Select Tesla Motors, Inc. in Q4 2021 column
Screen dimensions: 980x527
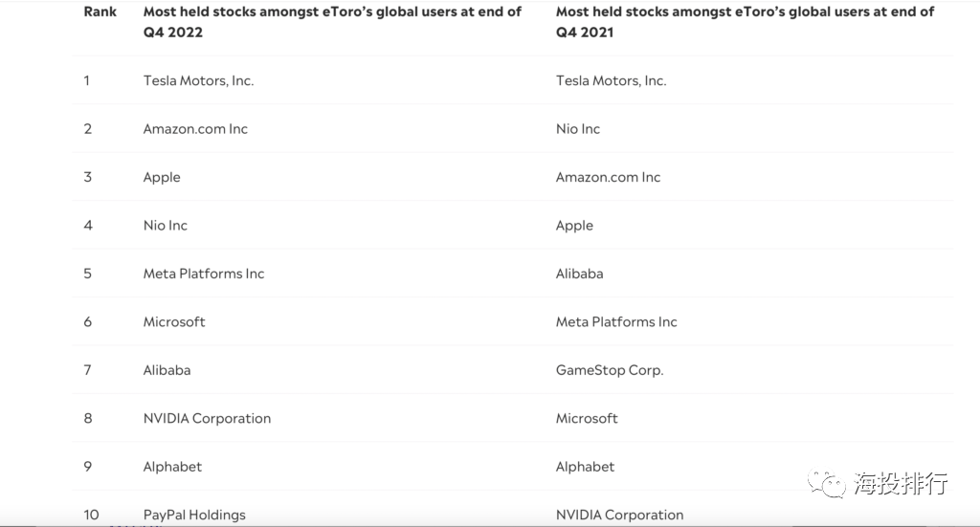pos(611,80)
